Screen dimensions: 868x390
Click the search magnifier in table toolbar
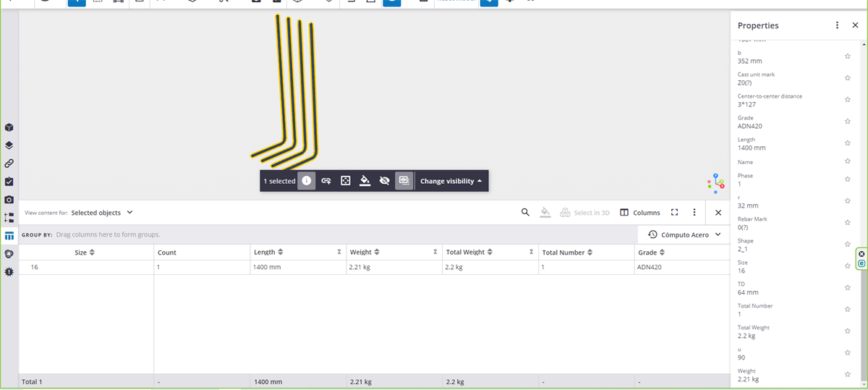(525, 213)
